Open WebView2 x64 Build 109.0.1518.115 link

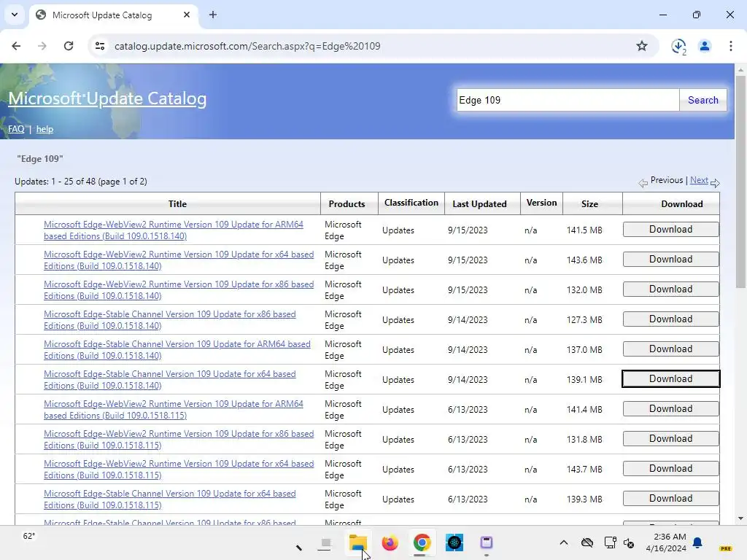coord(179,470)
